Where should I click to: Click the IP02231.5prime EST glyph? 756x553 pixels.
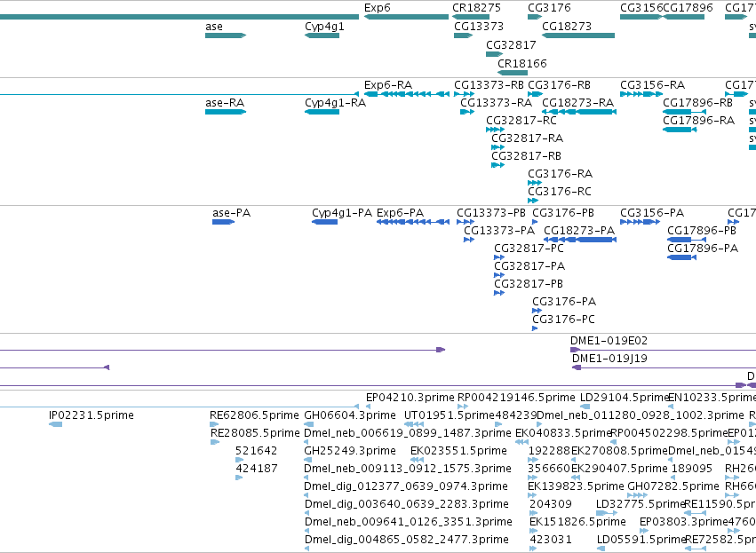coord(55,424)
